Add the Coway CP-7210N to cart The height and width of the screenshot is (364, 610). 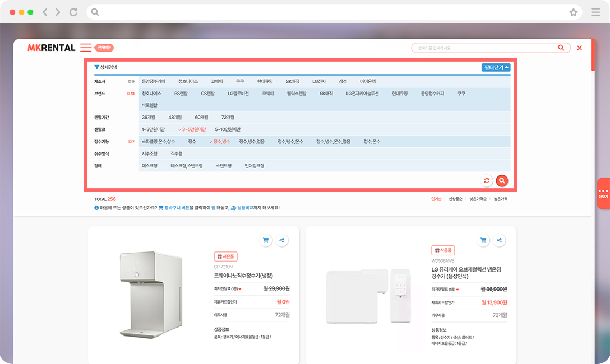pos(266,240)
